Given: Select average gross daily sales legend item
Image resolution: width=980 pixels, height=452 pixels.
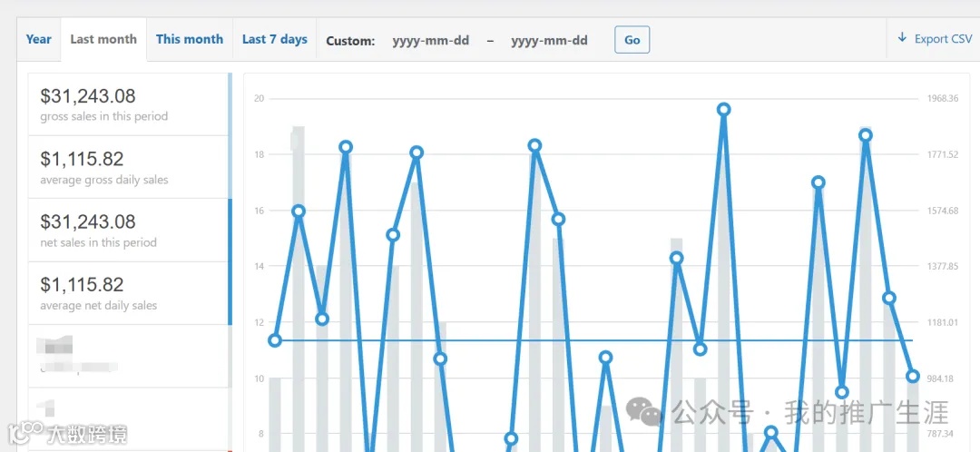Looking at the screenshot, I should [128, 167].
